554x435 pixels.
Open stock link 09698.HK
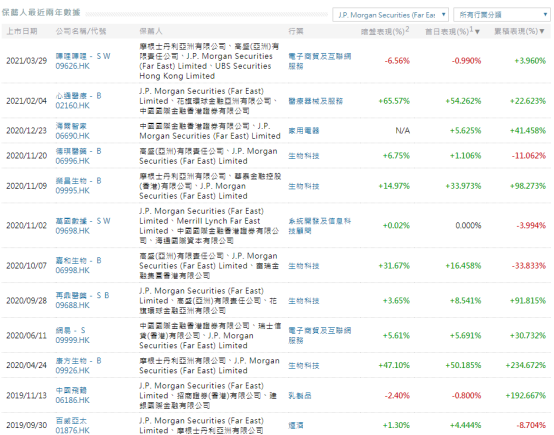pos(72,231)
